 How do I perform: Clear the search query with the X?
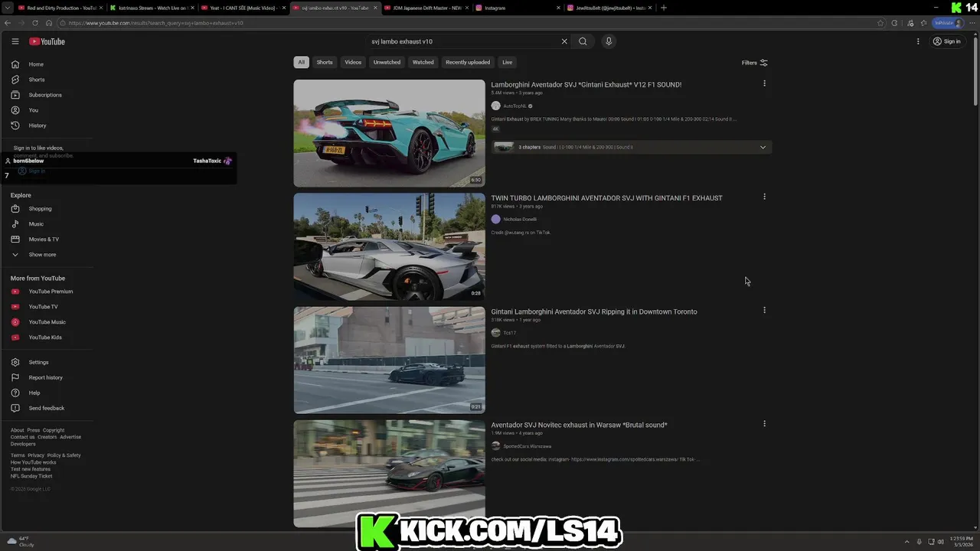coord(564,41)
